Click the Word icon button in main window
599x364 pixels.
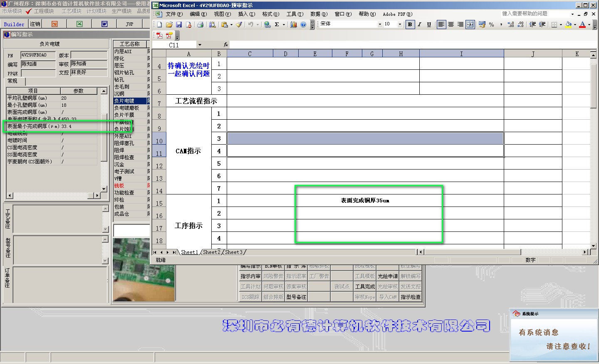click(104, 24)
